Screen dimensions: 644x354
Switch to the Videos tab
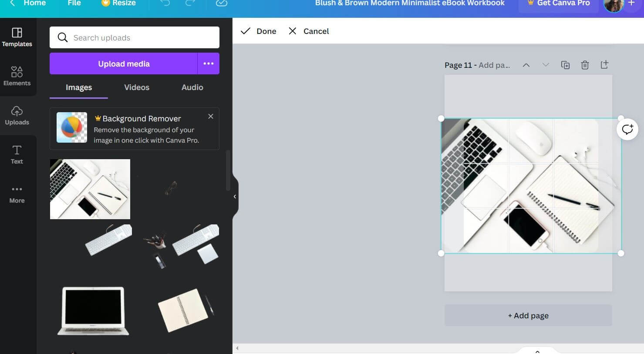137,87
